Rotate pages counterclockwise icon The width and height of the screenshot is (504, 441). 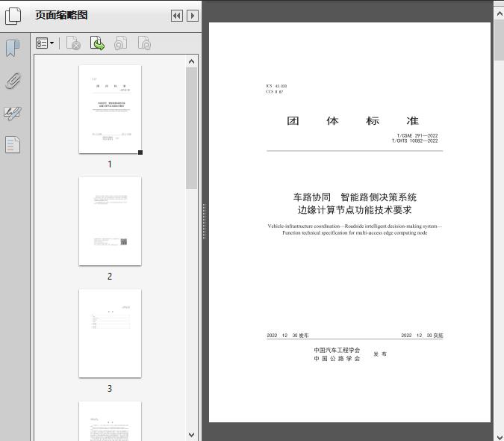[x=120, y=43]
